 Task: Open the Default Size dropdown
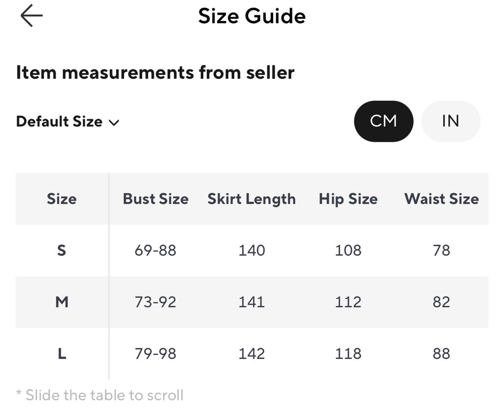click(67, 121)
